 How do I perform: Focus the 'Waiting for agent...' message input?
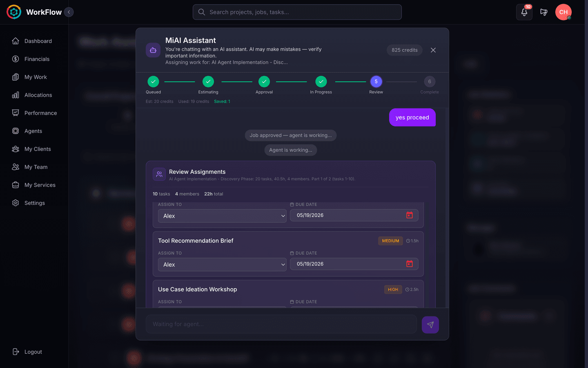coord(281,324)
